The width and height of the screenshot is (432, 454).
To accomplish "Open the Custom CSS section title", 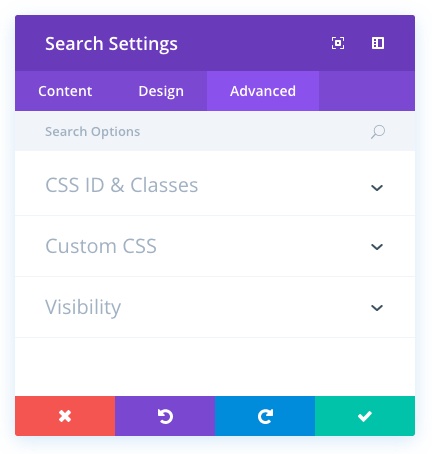I will [101, 246].
